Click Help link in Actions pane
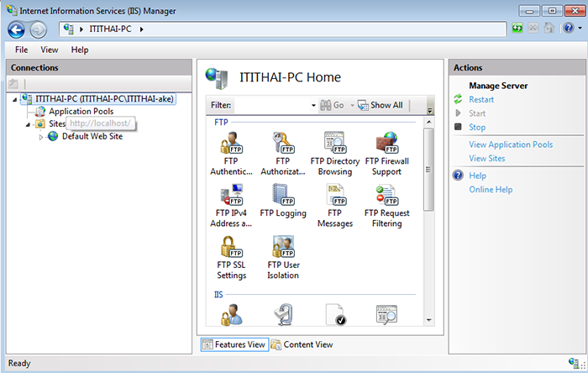 (x=477, y=176)
